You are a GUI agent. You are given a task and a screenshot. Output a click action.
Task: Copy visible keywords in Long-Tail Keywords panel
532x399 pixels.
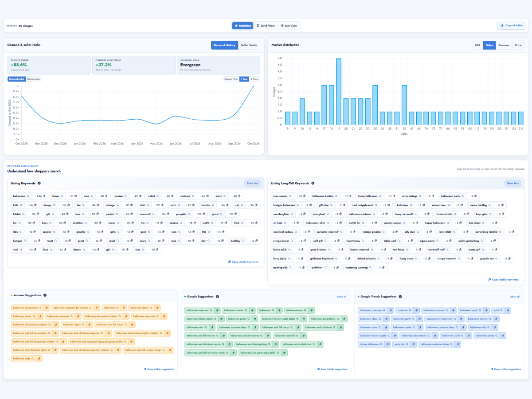pos(503,280)
